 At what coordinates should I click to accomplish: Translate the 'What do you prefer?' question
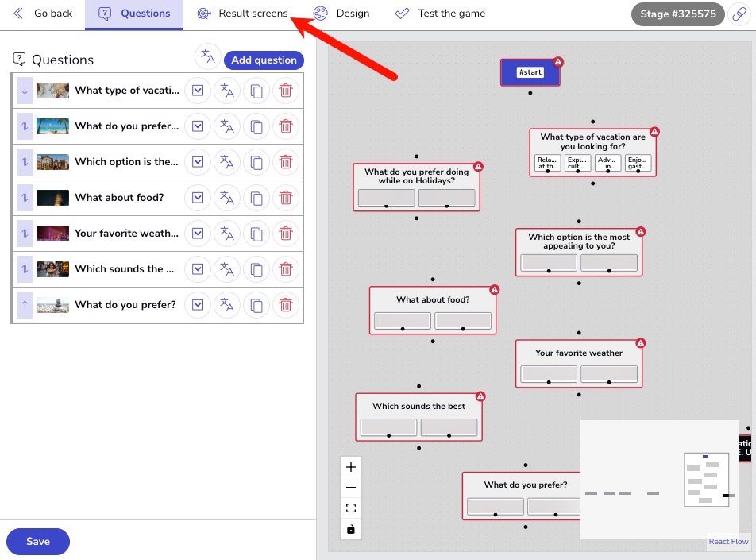[227, 305]
